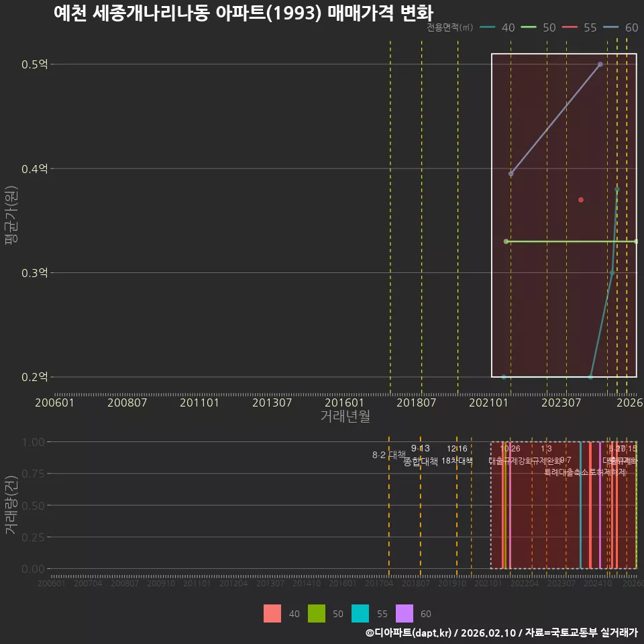Viewport: 644px width, 644px height.
Task: Click '201101' on the price chart's x-axis
Action: click(x=199, y=402)
